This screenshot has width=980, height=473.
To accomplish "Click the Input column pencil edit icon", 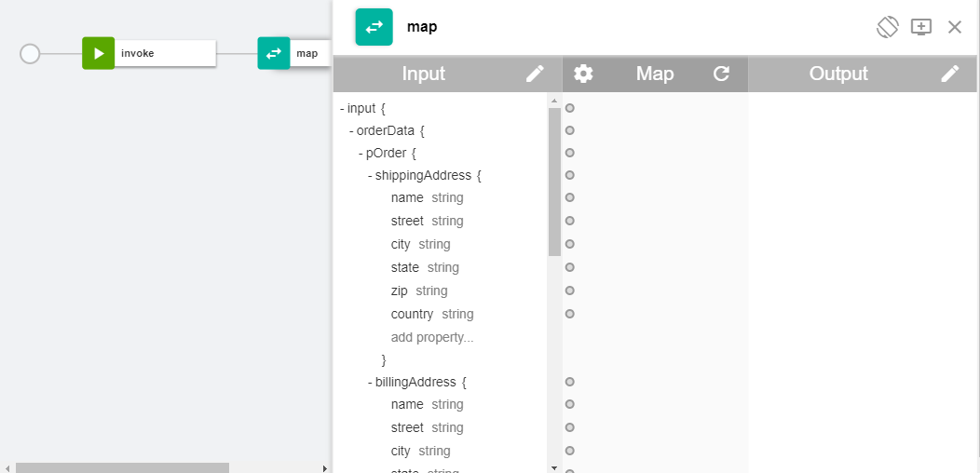I will (x=535, y=74).
